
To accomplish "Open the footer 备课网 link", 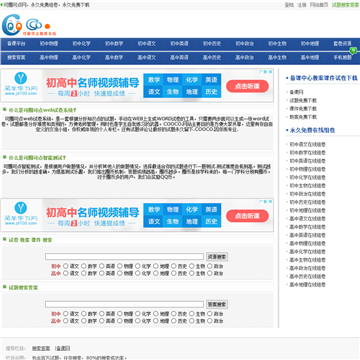I will click(63, 348).
